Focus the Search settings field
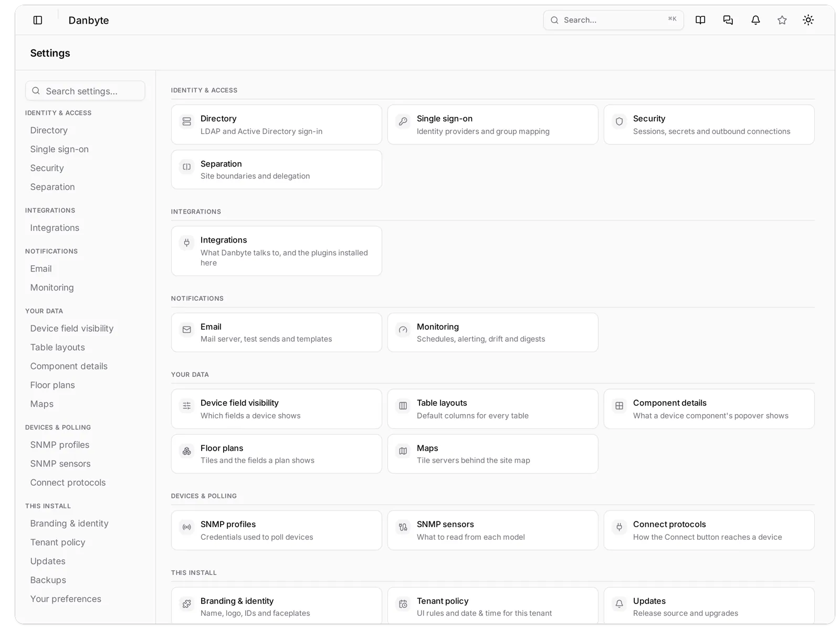The image size is (840, 629). click(85, 91)
